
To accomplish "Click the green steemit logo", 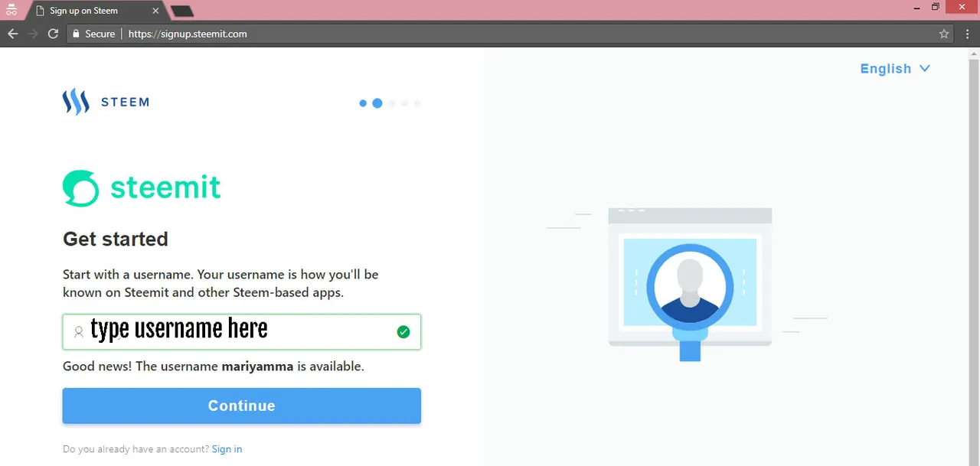I will click(142, 188).
